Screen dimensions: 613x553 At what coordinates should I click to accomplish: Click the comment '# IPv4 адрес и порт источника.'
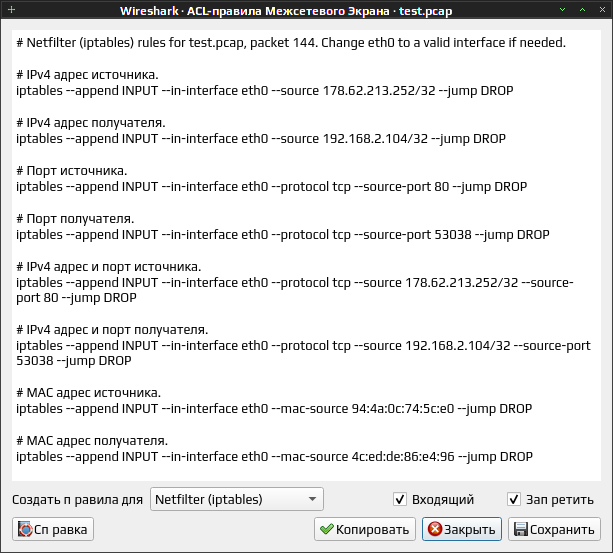tap(109, 267)
